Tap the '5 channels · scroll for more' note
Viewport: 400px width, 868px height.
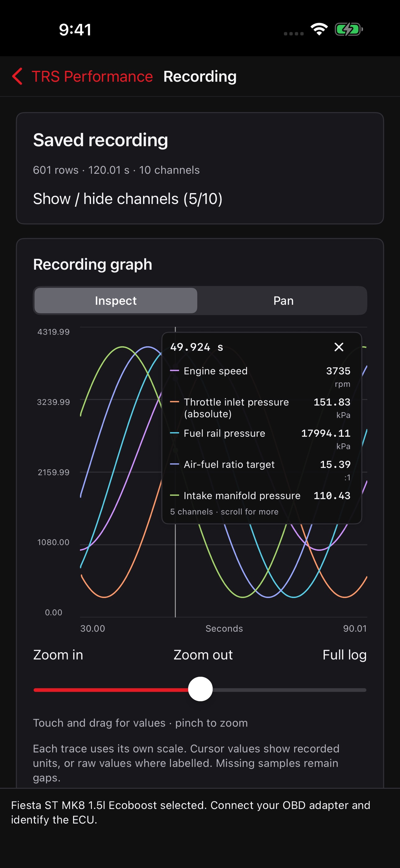point(224,512)
